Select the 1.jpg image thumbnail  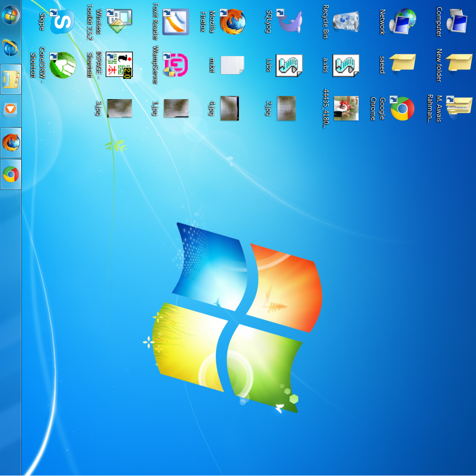176,108
